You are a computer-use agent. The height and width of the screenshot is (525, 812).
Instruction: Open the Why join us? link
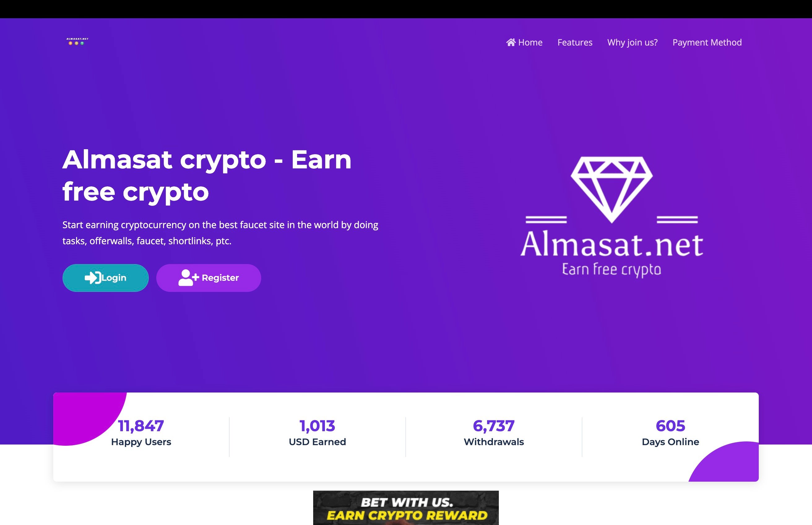[633, 42]
